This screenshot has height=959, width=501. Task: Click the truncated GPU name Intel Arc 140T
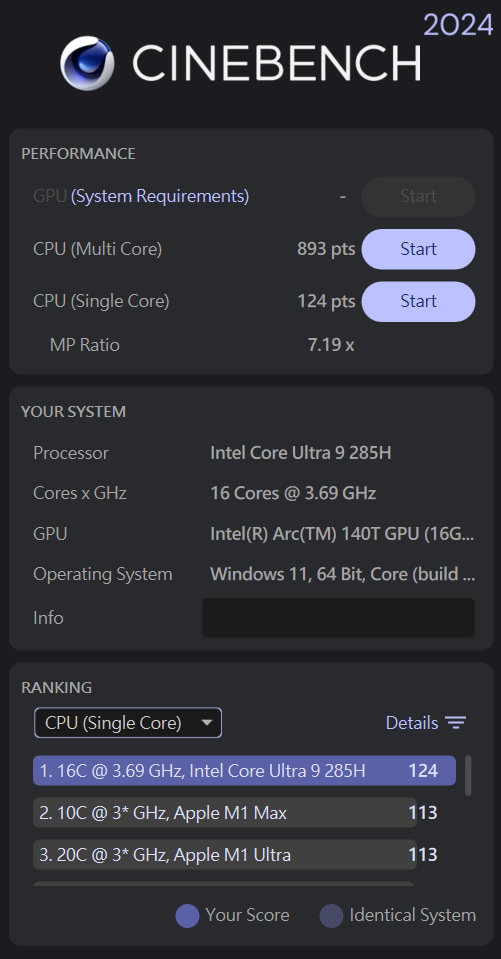point(342,534)
